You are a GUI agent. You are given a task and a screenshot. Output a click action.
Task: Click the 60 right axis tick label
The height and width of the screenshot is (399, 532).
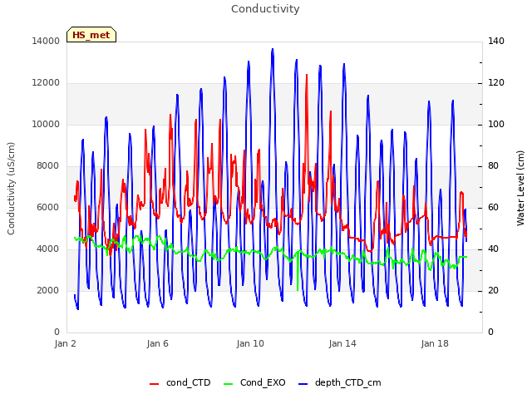[493, 207]
